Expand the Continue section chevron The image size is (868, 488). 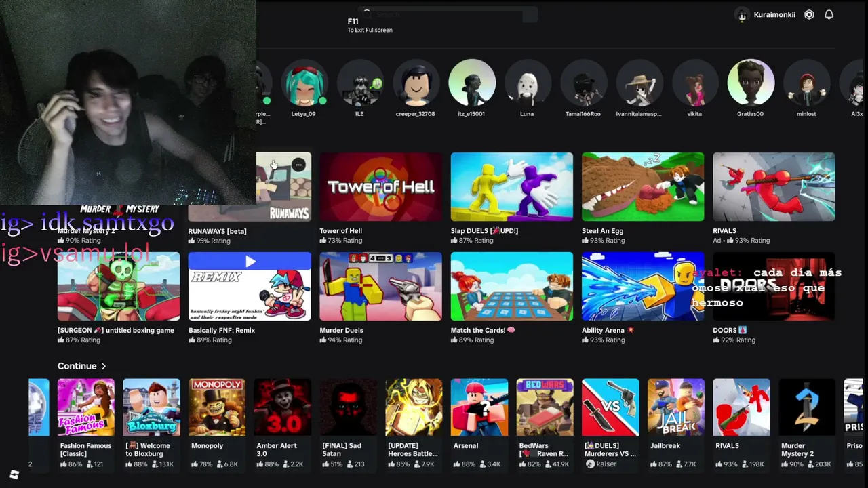click(x=103, y=366)
